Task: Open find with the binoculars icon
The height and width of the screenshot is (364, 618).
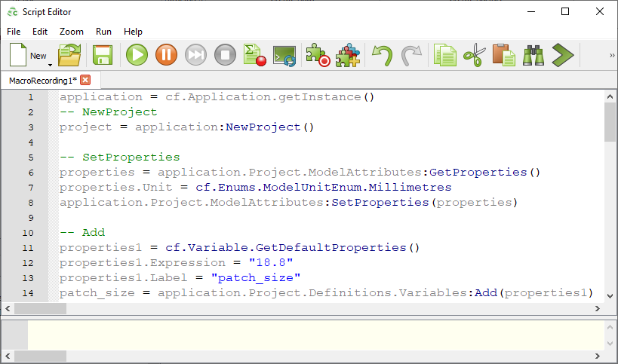Action: 533,55
